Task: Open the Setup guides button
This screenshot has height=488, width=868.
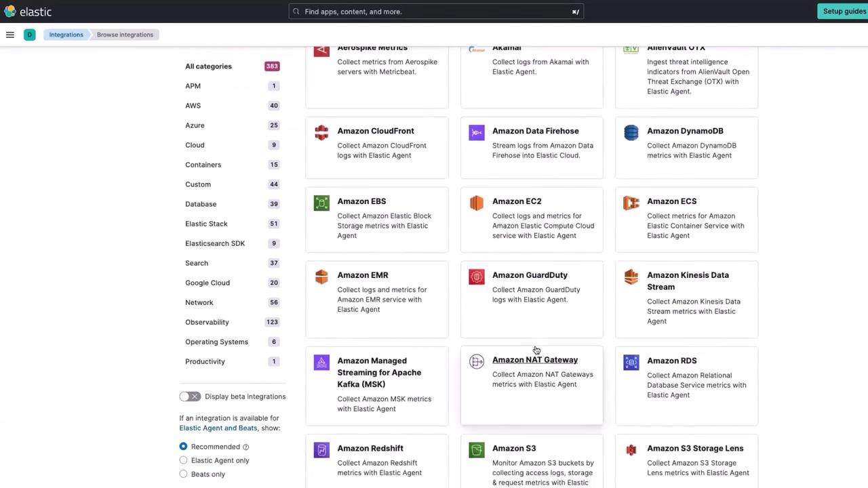Action: tap(844, 12)
